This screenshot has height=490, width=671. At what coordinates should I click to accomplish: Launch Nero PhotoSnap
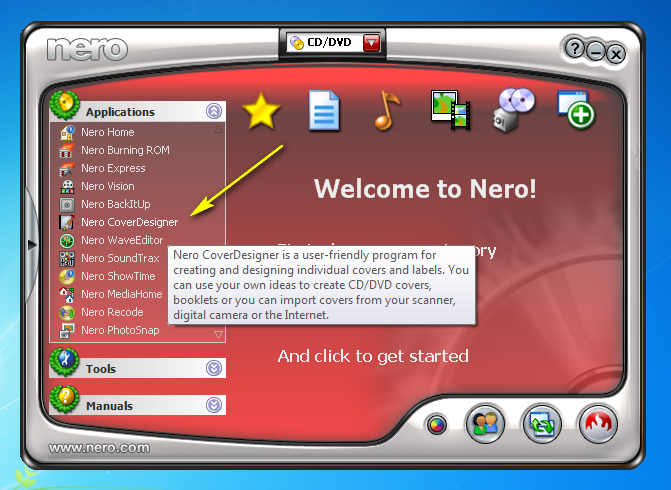(x=120, y=330)
